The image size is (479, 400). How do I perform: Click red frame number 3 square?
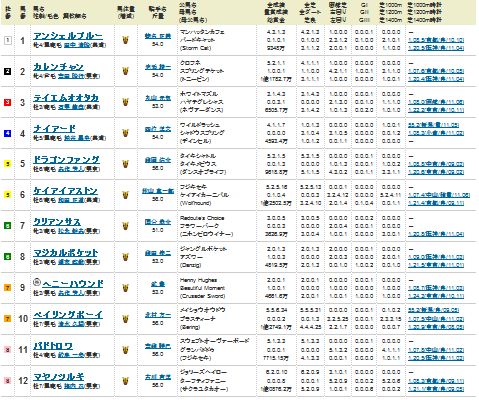point(7,102)
